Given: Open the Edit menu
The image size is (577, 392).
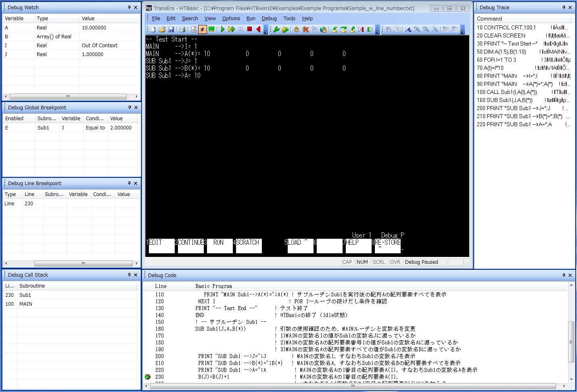Looking at the screenshot, I should point(171,18).
